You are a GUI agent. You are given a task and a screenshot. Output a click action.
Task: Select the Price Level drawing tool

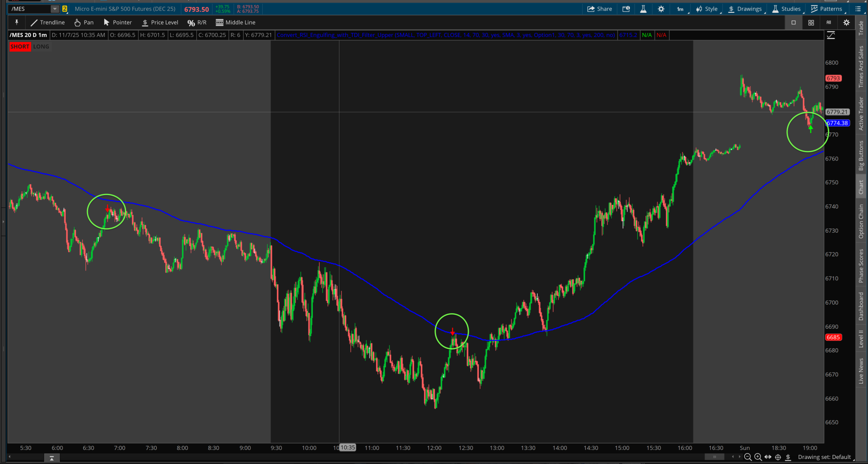159,22
